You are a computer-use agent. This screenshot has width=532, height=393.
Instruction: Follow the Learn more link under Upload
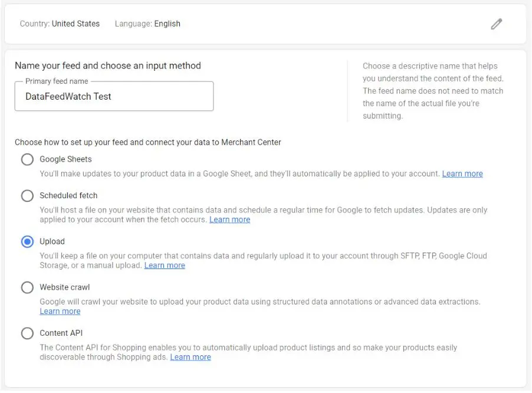[165, 266]
